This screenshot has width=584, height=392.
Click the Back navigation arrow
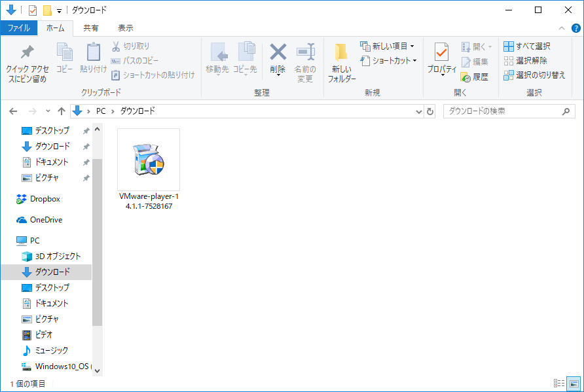(x=13, y=111)
